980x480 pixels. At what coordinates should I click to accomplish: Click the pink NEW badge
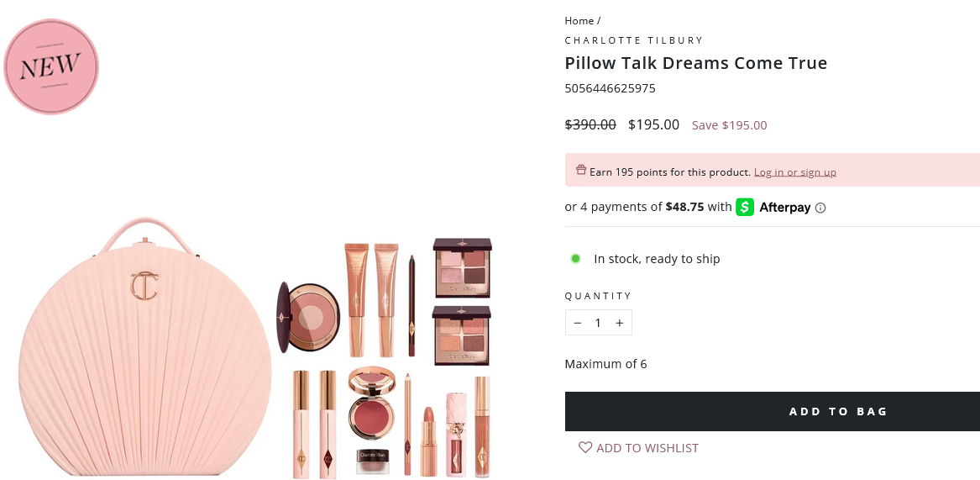coord(51,66)
